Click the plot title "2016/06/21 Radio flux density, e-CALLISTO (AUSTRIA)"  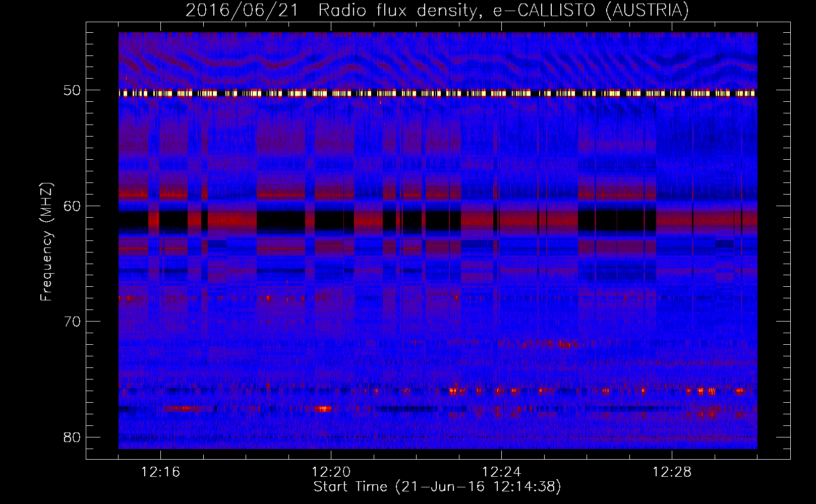pyautogui.click(x=437, y=11)
